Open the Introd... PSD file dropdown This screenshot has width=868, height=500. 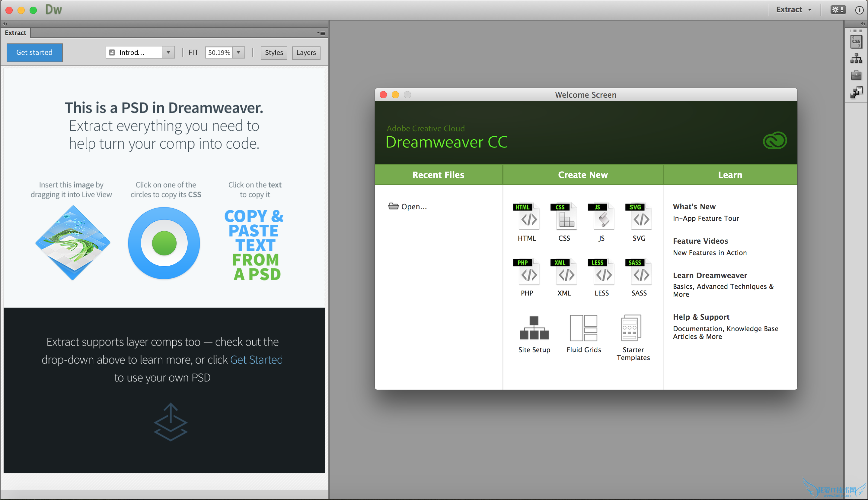pyautogui.click(x=168, y=52)
